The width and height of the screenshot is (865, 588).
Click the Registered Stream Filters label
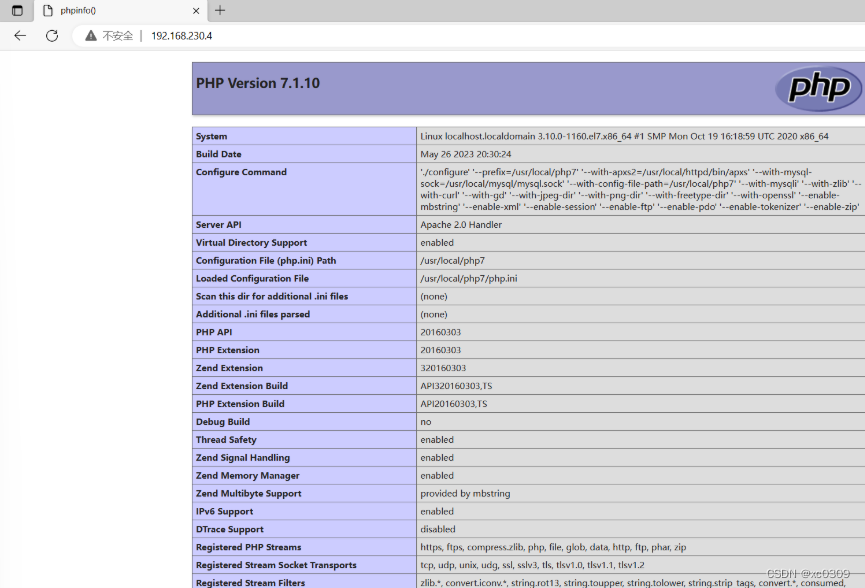tap(250, 582)
